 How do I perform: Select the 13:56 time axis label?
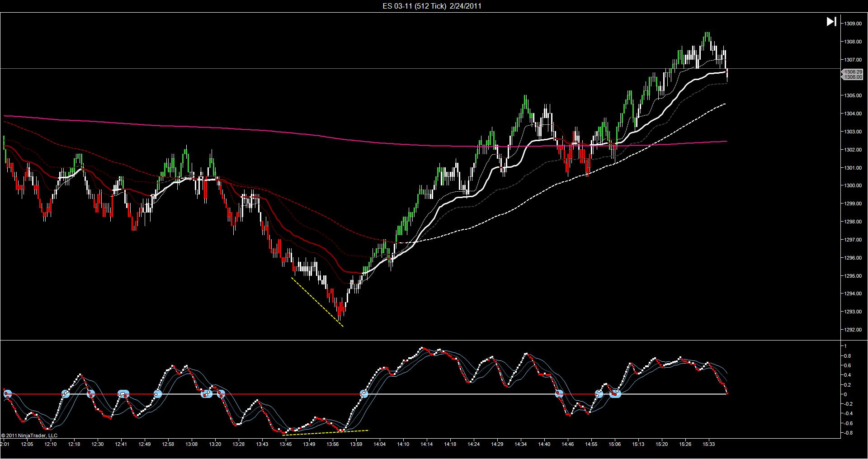pyautogui.click(x=333, y=445)
